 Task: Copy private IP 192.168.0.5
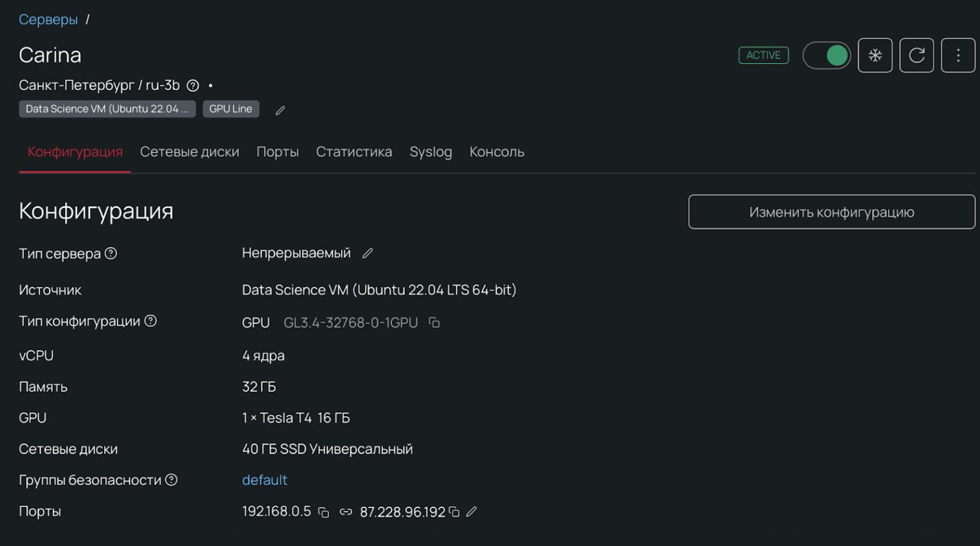(x=324, y=512)
